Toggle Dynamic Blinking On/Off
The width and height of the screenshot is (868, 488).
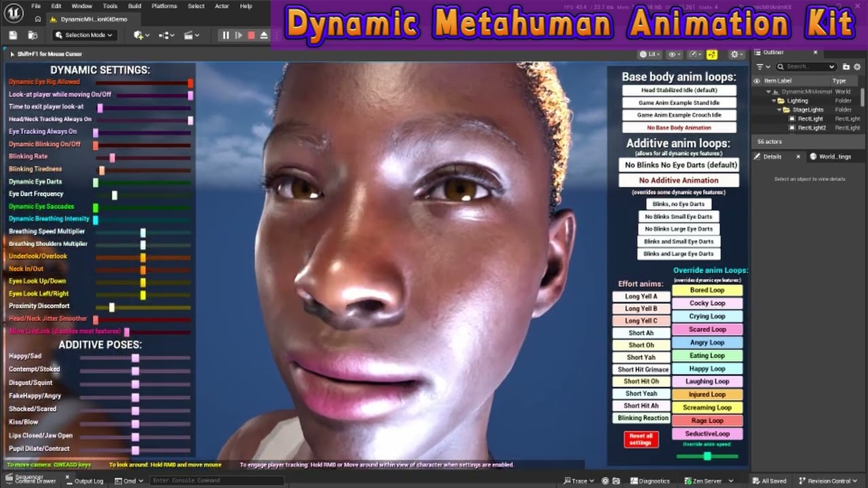96,145
